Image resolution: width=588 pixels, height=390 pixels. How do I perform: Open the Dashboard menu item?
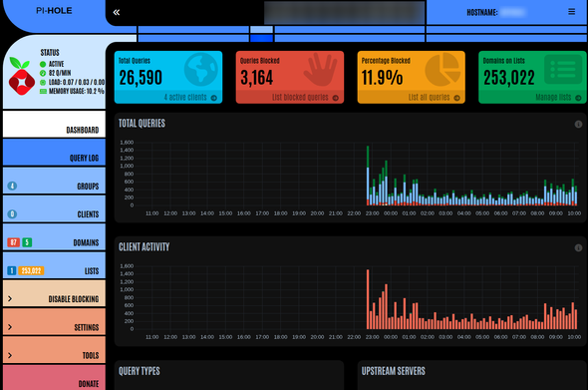(54, 124)
